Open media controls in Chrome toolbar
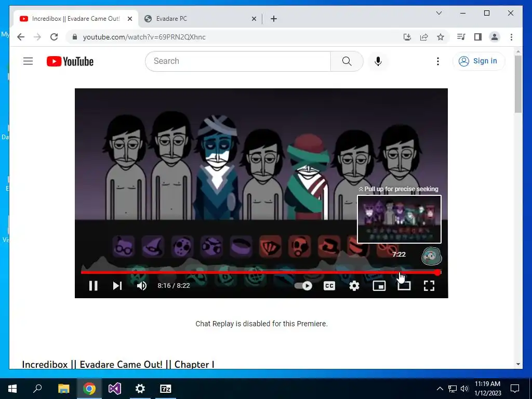532x399 pixels. (461, 37)
